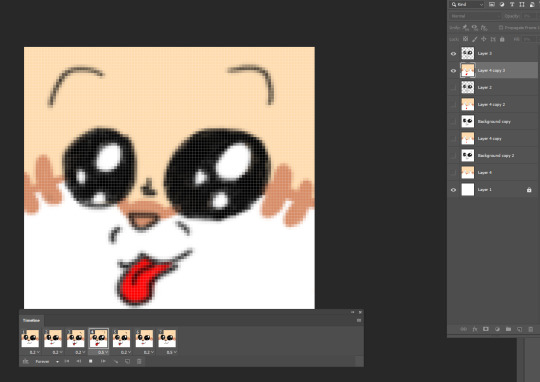Hide Layer 4 copy 3 via eye icon
540x382 pixels.
(453, 71)
